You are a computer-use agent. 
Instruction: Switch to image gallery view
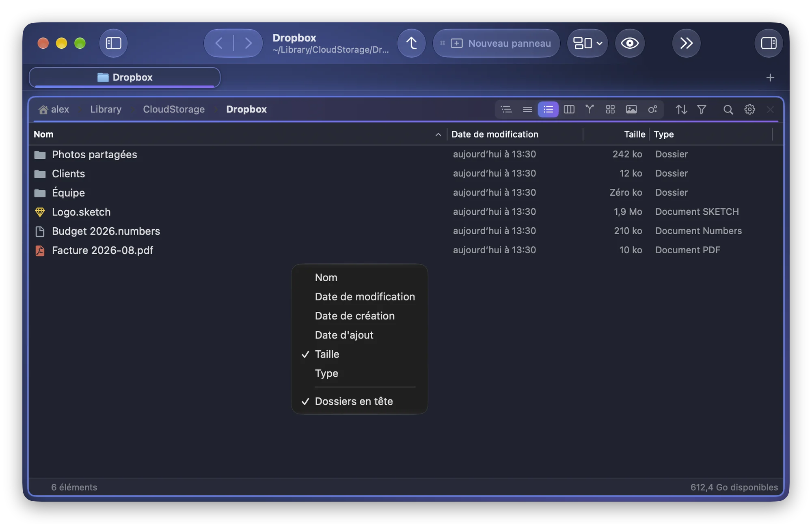[x=631, y=109]
